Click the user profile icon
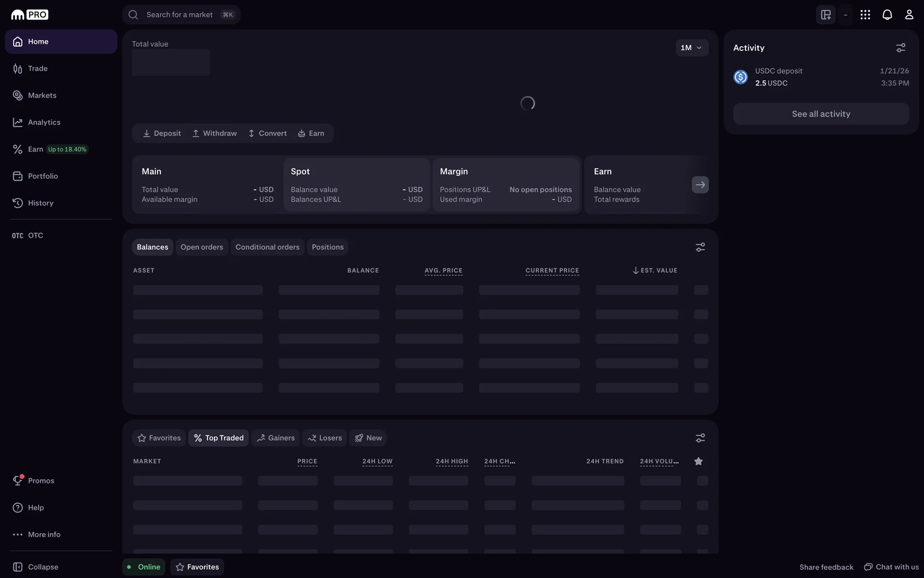Image resolution: width=924 pixels, height=578 pixels. (x=909, y=15)
